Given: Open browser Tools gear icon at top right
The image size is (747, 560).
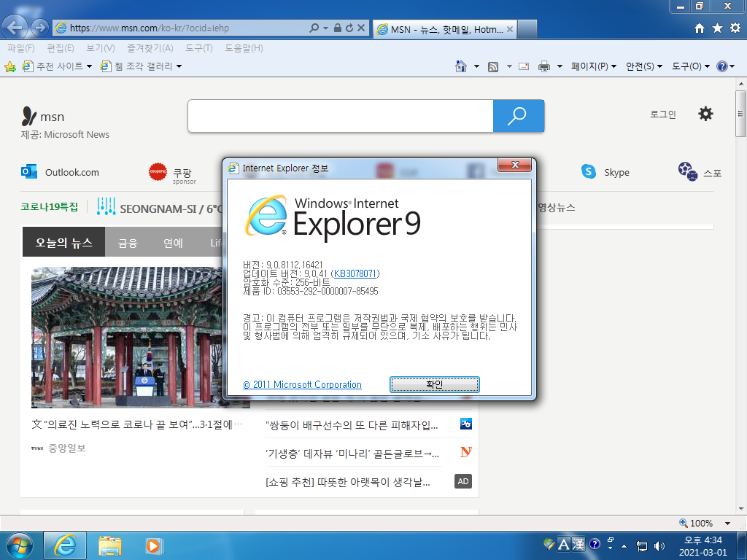Looking at the screenshot, I should click(735, 28).
